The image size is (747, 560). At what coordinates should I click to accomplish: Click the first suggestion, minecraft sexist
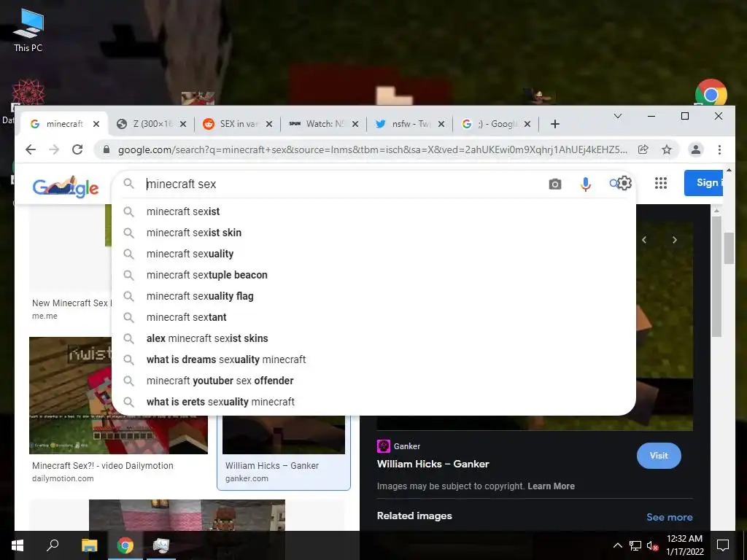pyautogui.click(x=373, y=211)
